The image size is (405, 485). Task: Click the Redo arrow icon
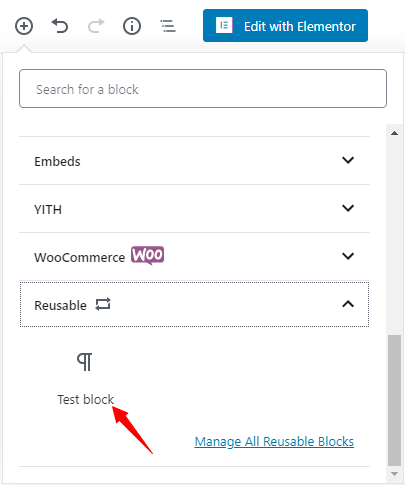(x=96, y=26)
